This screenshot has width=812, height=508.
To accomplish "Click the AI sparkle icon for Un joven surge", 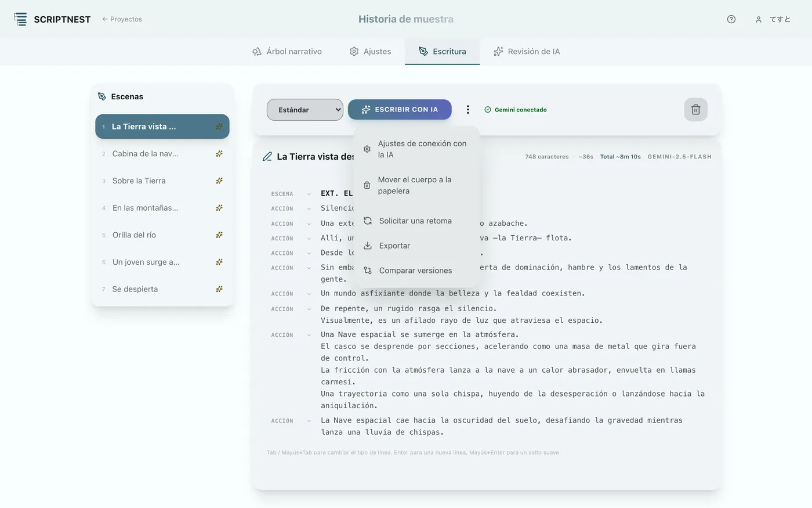I will [x=219, y=262].
